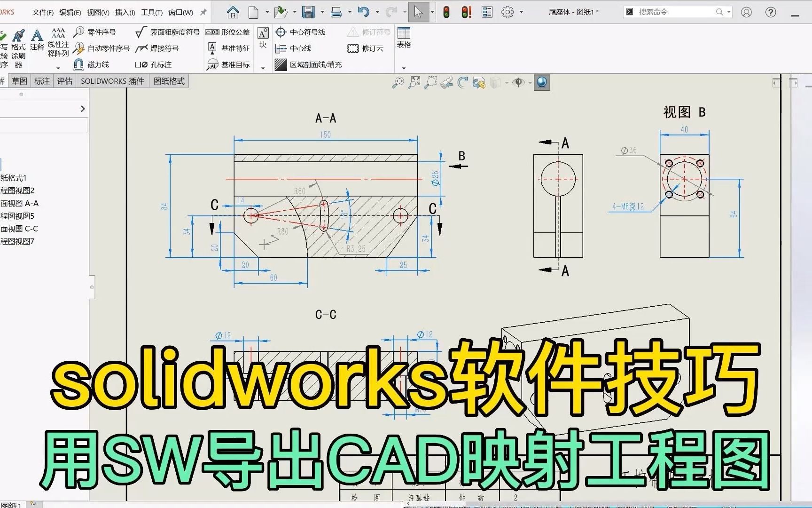Expand the Options gear dropdown arrow
The image size is (812, 508).
(x=521, y=12)
